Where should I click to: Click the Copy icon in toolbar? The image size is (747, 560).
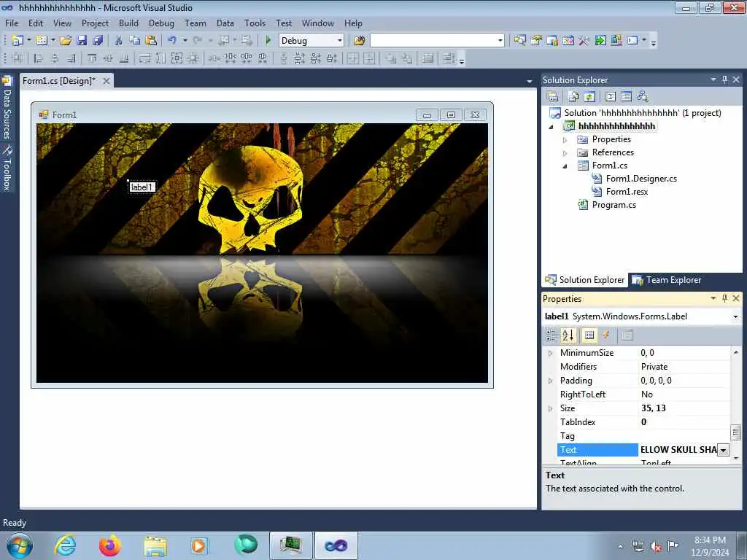[x=135, y=41]
